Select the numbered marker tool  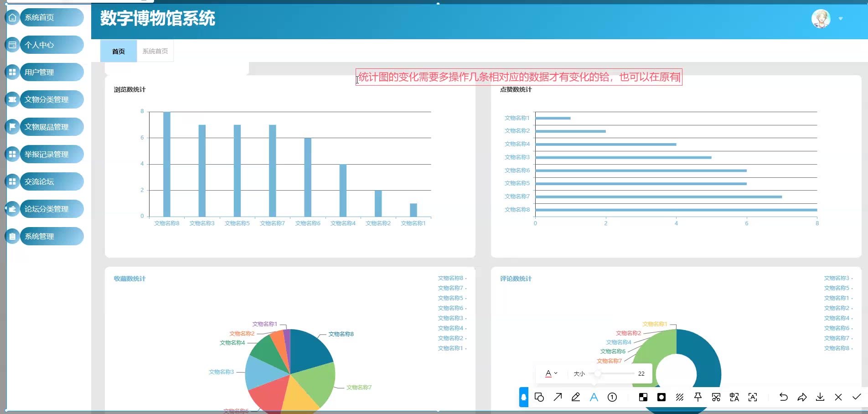(612, 397)
